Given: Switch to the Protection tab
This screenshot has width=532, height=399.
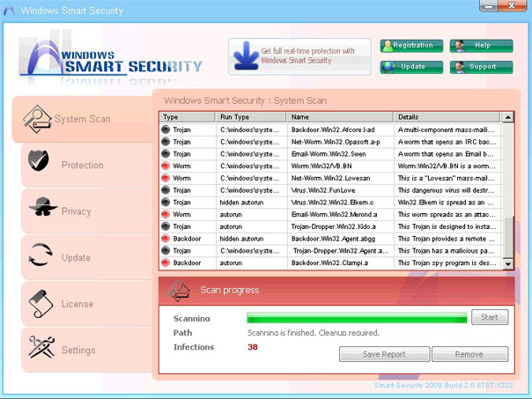Looking at the screenshot, I should [x=87, y=166].
